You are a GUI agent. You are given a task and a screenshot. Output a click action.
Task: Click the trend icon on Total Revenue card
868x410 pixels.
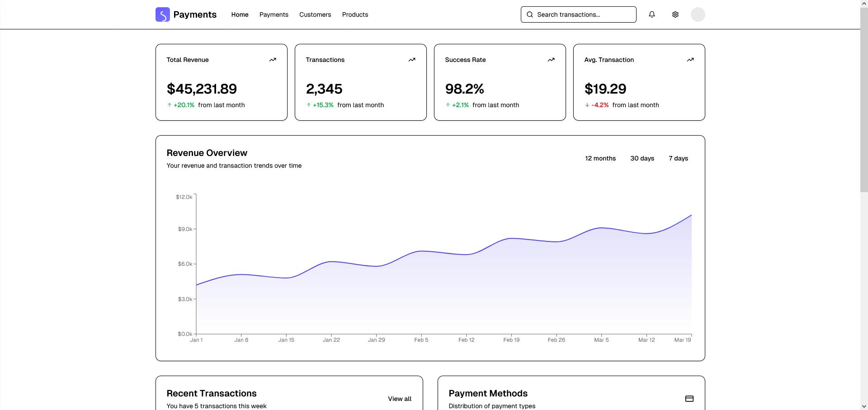point(273,59)
